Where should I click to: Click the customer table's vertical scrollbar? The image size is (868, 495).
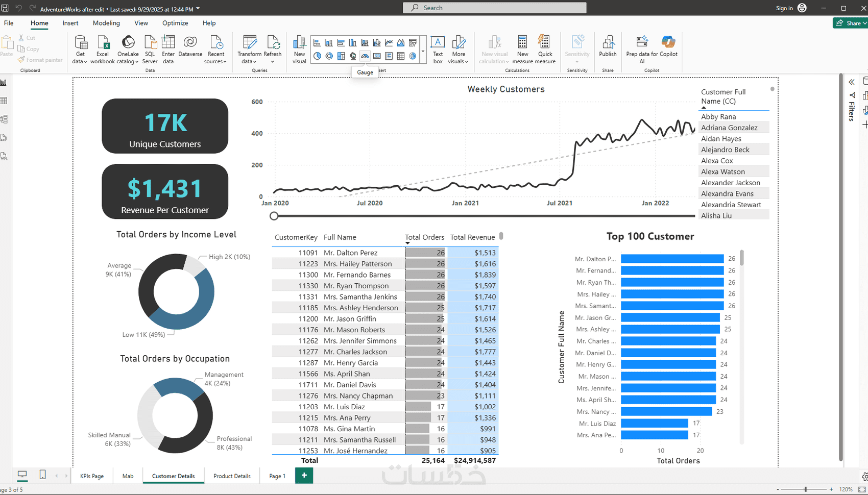(x=501, y=236)
